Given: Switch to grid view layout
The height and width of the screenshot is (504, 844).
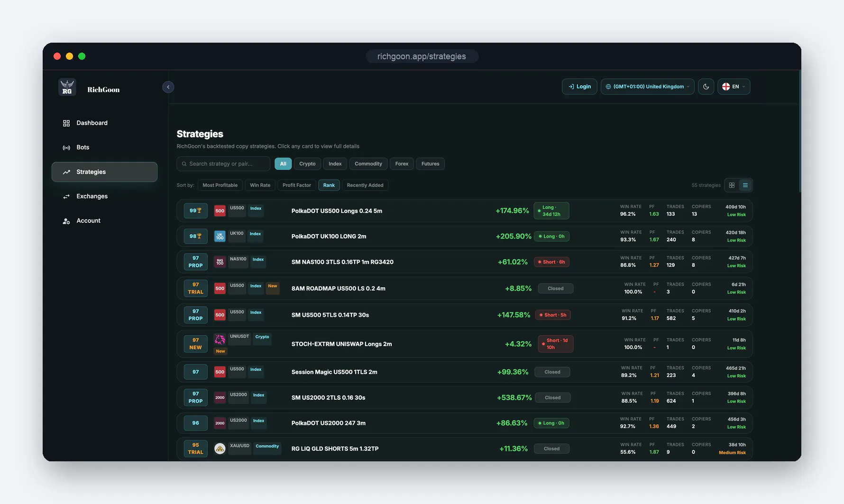Looking at the screenshot, I should click(x=732, y=185).
